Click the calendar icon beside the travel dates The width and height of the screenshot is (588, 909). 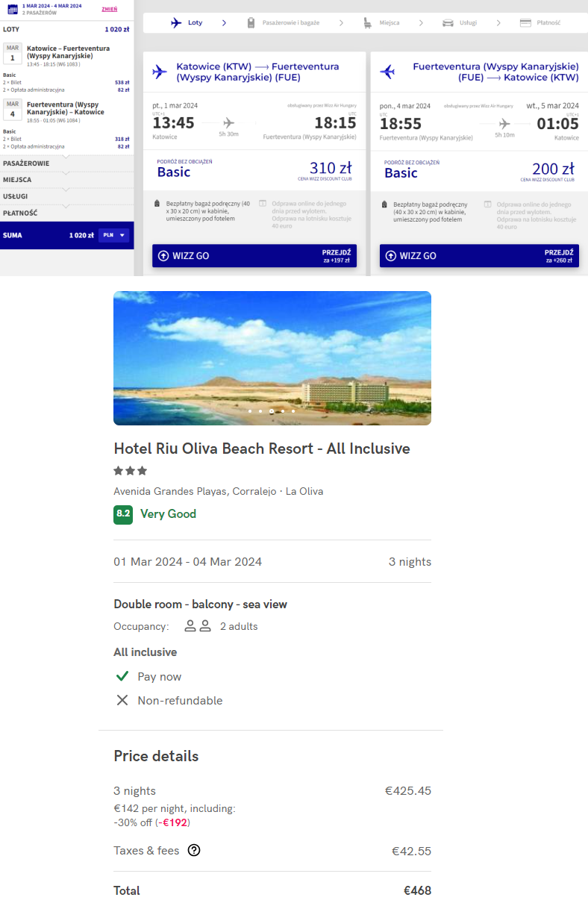point(12,9)
